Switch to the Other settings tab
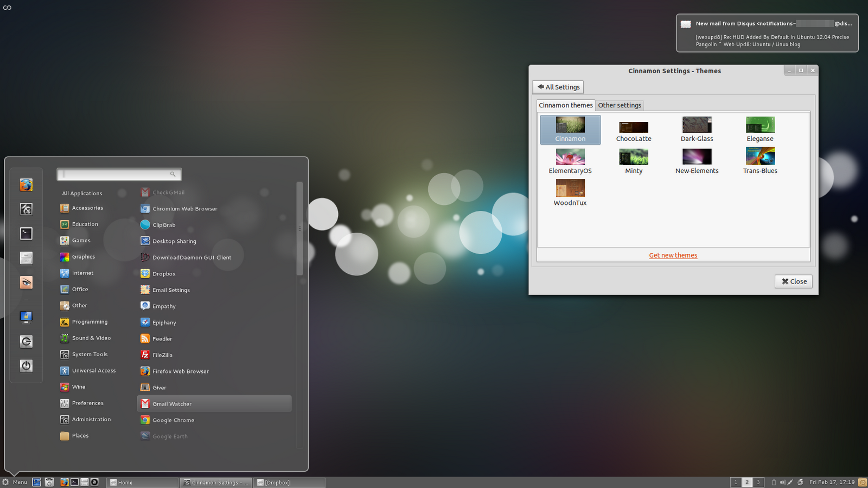Screen dimensions: 868x488 (x=620, y=105)
